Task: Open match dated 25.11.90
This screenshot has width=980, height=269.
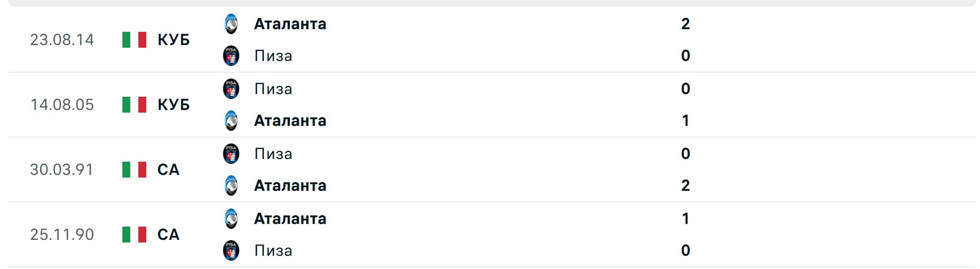Action: click(x=492, y=235)
